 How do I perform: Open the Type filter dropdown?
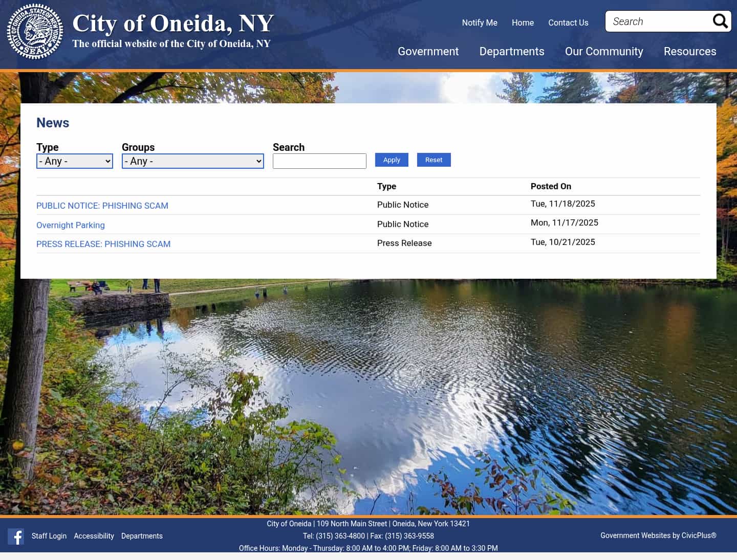coord(74,161)
